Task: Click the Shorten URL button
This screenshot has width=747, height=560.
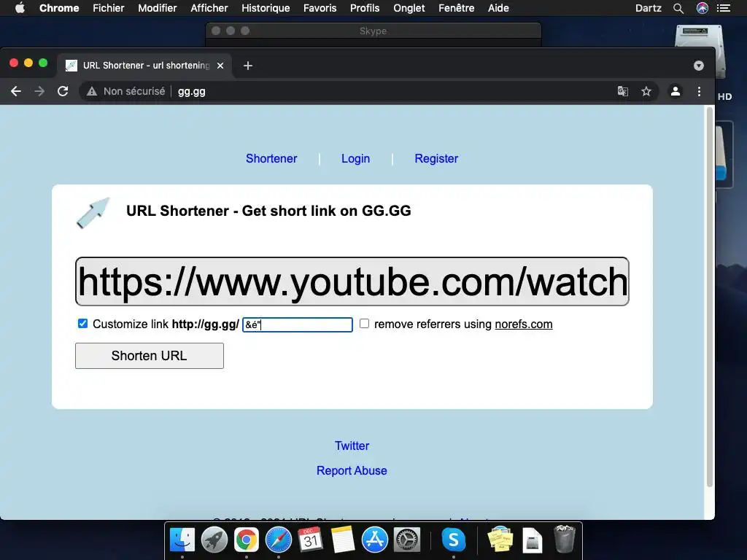Action: coord(149,356)
